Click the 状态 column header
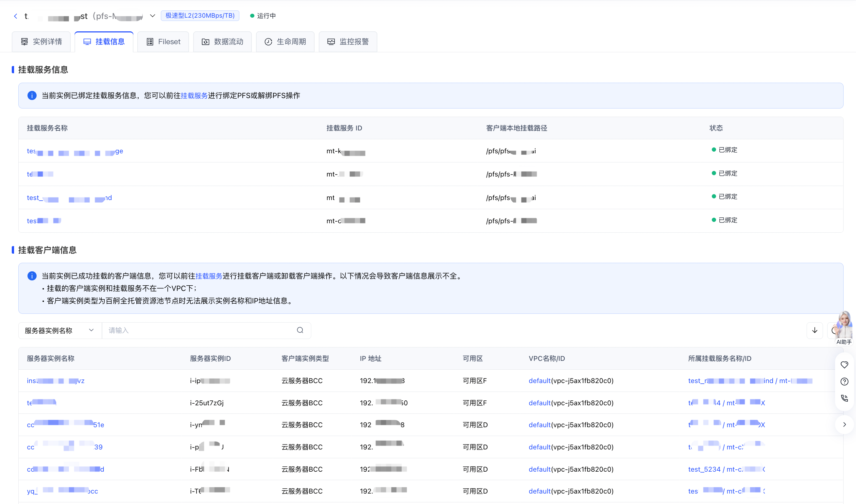 (716, 128)
